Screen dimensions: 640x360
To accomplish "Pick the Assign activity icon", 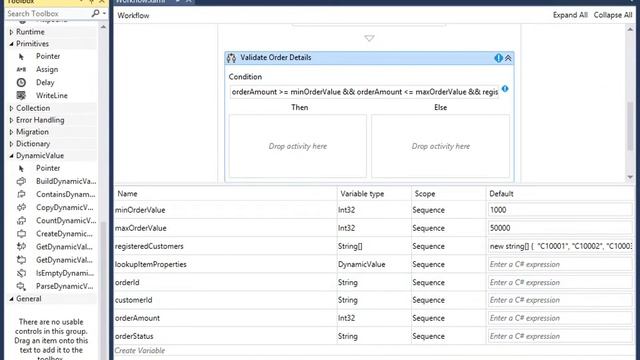I will pos(21,69).
